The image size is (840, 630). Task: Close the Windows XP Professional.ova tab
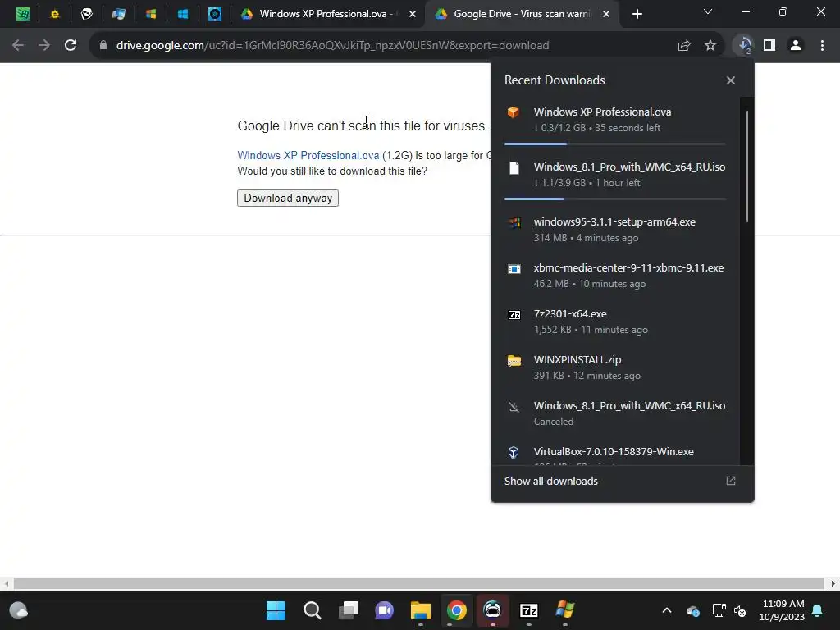pos(413,15)
